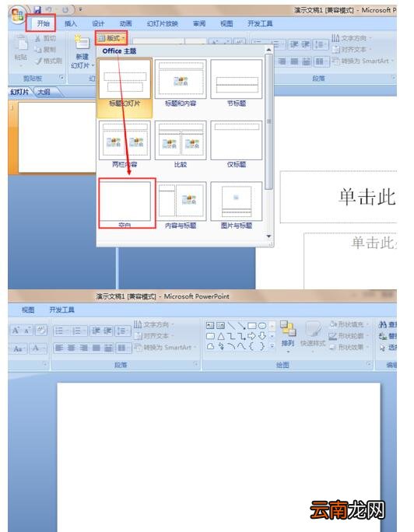The image size is (414, 532).
Task: Click the 粘贴 paste clipboard icon
Action: [21, 44]
